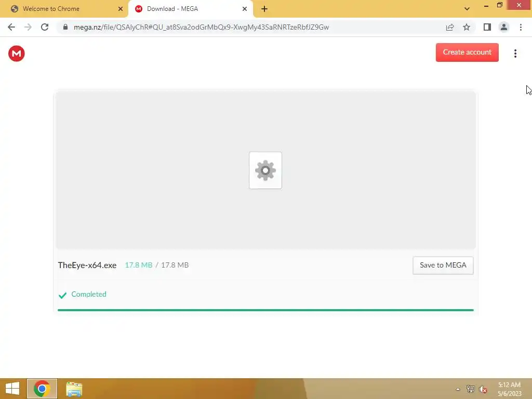Restore down the Chrome window

[x=499, y=5]
